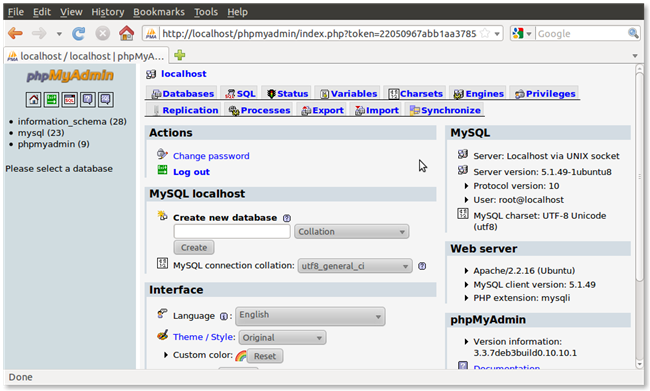Select the information_schema database
Screen dimensions: 650x391
72,121
